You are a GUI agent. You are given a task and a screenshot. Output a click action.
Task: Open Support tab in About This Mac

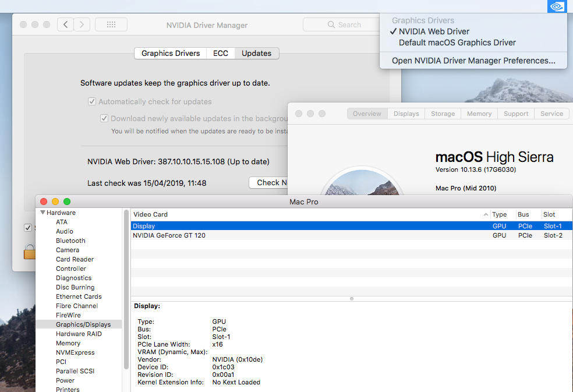pyautogui.click(x=515, y=114)
